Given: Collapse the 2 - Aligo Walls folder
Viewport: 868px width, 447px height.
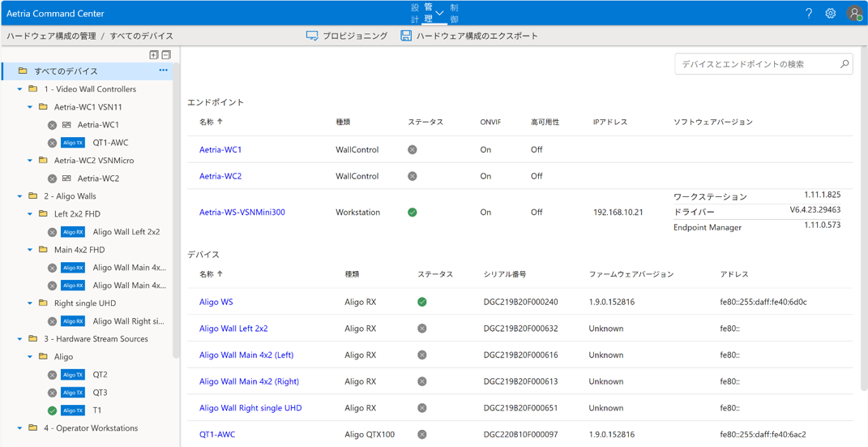Looking at the screenshot, I should pos(20,196).
